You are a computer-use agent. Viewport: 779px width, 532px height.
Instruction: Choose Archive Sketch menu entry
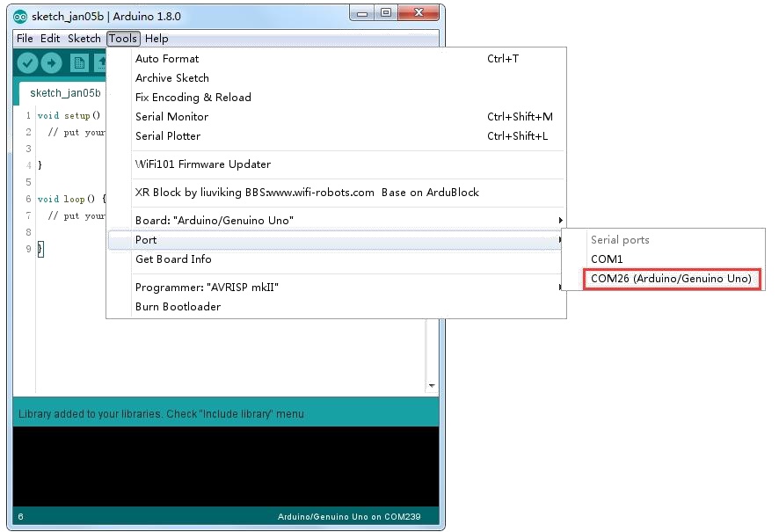click(x=337, y=78)
